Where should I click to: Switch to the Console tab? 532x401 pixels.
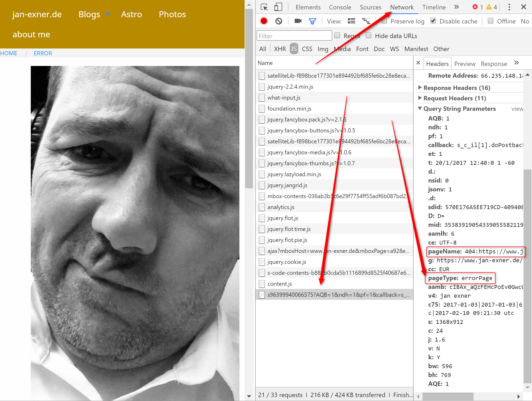340,7
